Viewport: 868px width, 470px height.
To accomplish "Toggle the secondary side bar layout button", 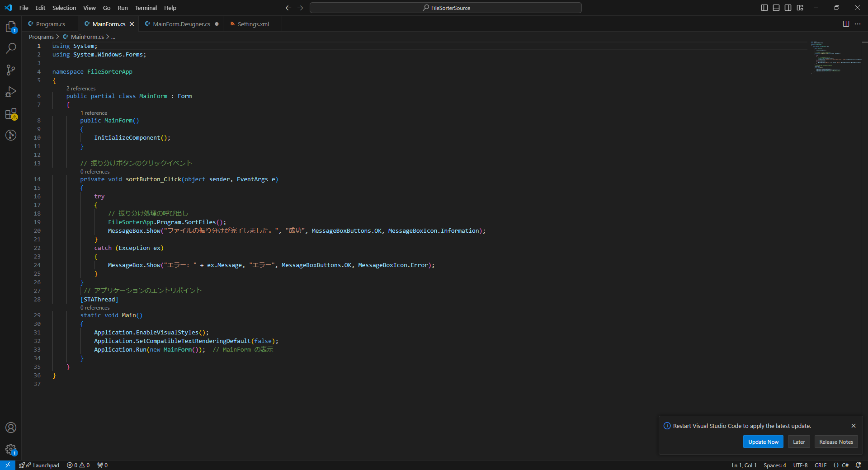I will (x=788, y=8).
